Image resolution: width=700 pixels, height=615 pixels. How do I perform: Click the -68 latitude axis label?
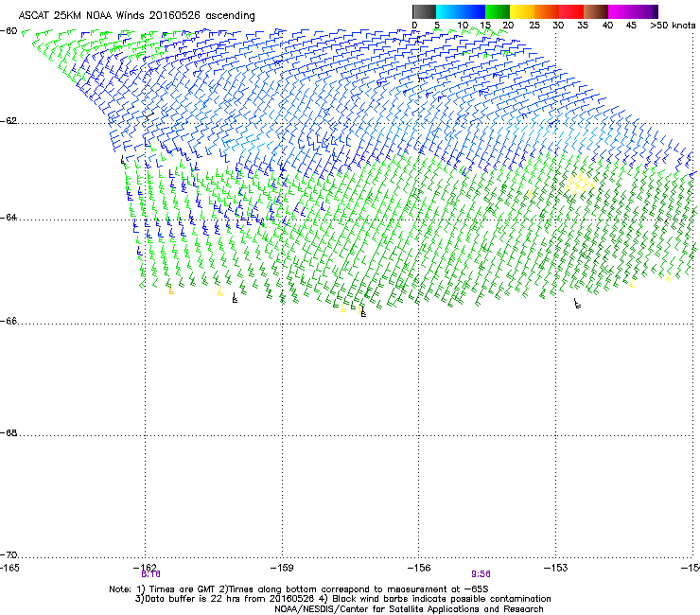click(x=9, y=433)
